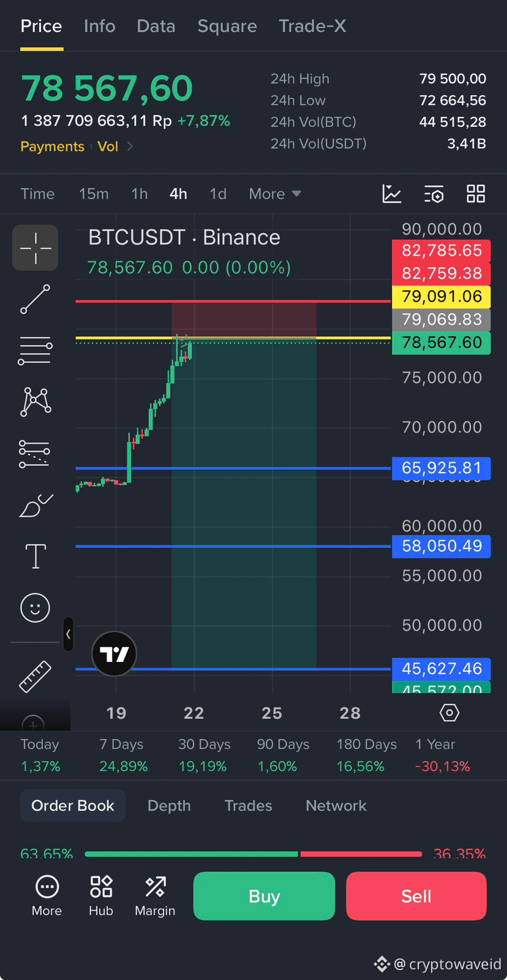Click the 58,050.49 blue price label
Image resolution: width=507 pixels, height=980 pixels.
point(441,546)
